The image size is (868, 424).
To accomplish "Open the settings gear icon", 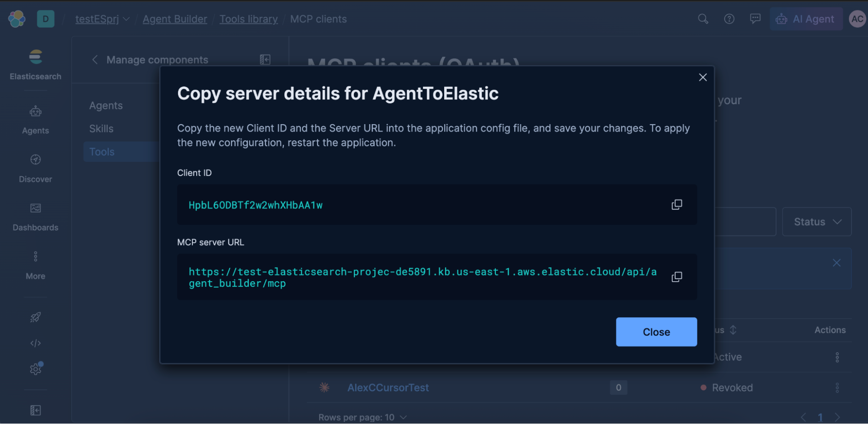I will click(x=36, y=369).
